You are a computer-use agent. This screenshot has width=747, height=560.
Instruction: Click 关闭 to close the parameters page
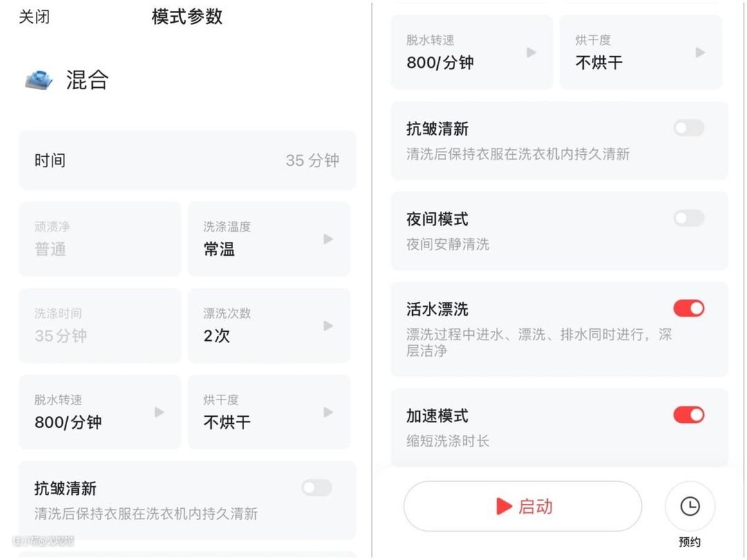click(x=34, y=17)
